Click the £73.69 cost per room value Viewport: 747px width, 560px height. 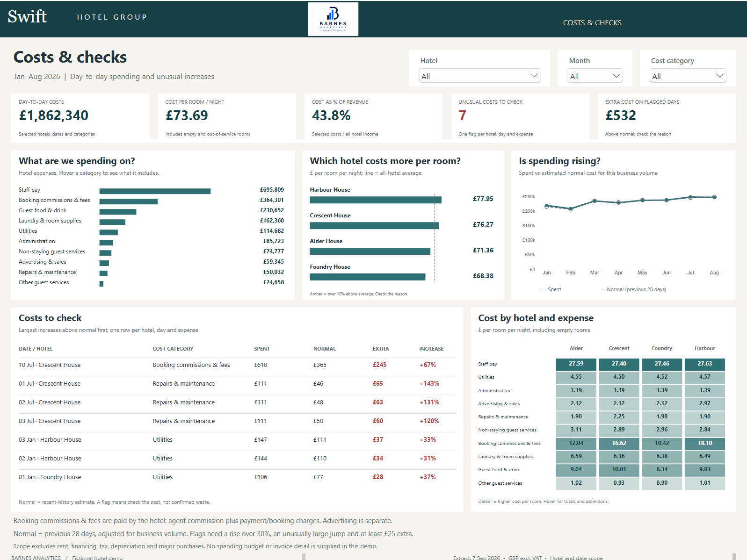pos(187,115)
